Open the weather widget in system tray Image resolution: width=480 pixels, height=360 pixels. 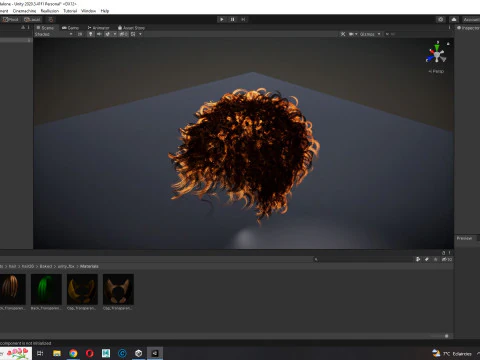(x=452, y=353)
